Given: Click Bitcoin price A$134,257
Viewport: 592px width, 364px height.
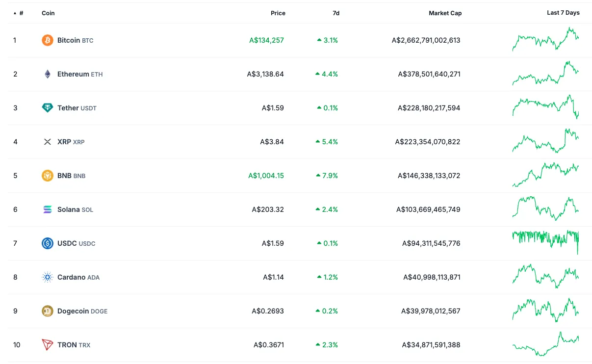Looking at the screenshot, I should (x=266, y=40).
